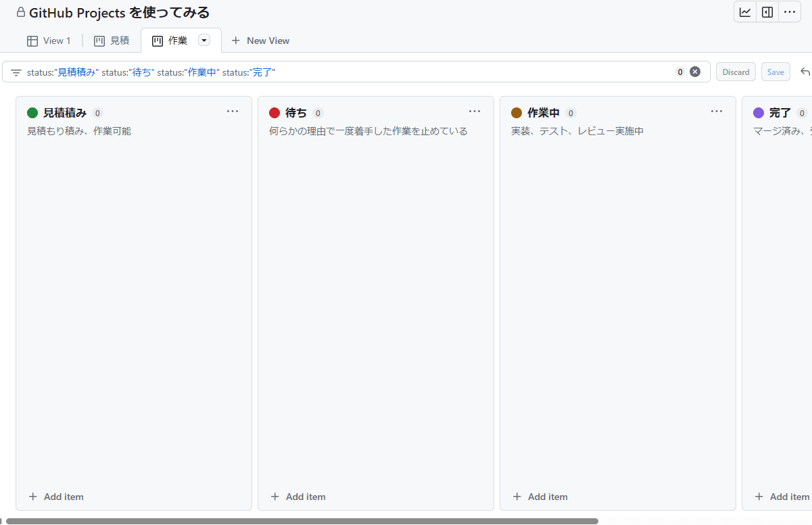Click the filter icon in filter bar
812x525 pixels.
(x=16, y=72)
